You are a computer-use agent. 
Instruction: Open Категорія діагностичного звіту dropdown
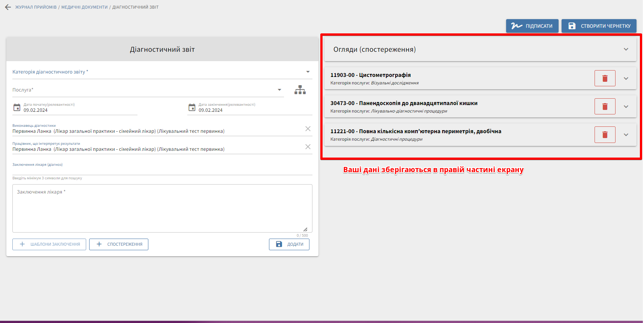pyautogui.click(x=308, y=72)
